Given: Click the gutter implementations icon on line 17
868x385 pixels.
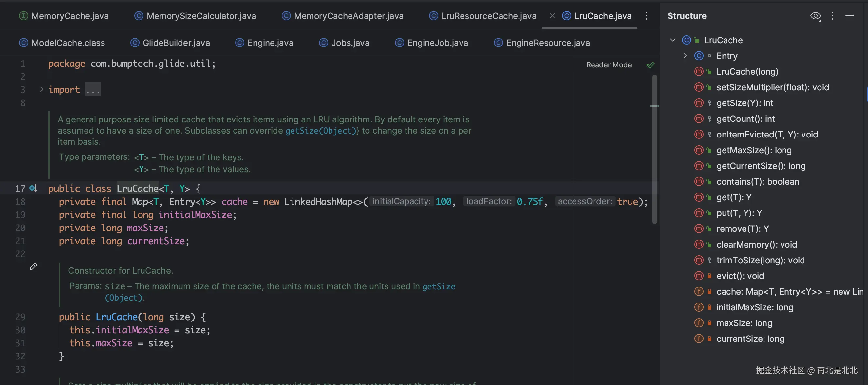Looking at the screenshot, I should 33,188.
